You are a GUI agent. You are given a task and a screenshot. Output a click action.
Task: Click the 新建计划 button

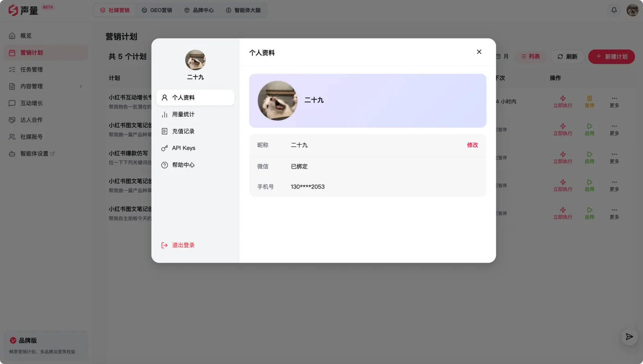point(611,57)
